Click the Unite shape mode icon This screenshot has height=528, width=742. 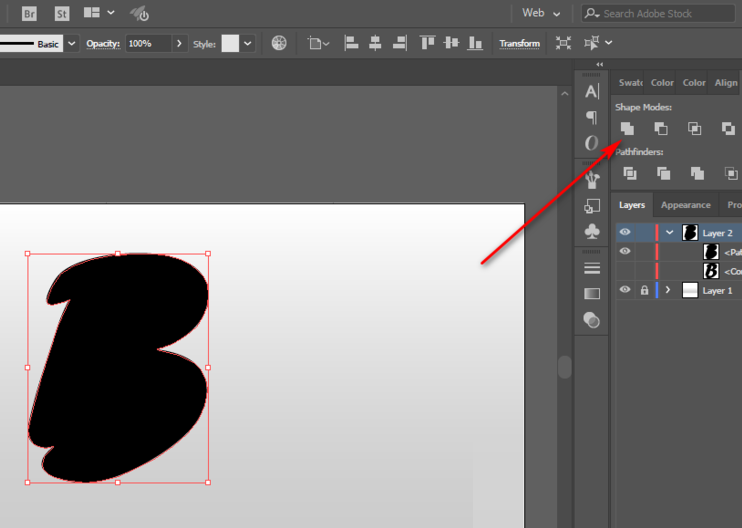coord(627,128)
